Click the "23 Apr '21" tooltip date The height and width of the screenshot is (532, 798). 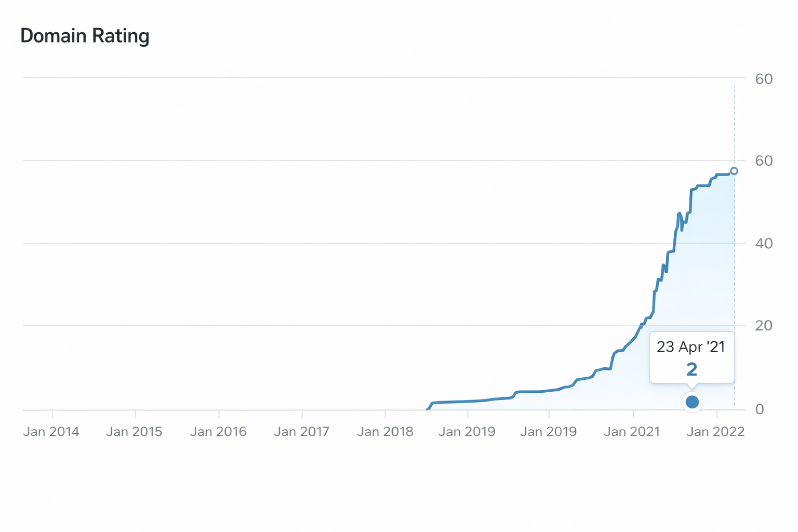pos(690,347)
